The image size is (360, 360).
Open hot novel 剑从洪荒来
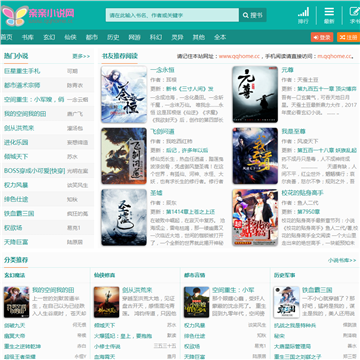click(x=19, y=128)
